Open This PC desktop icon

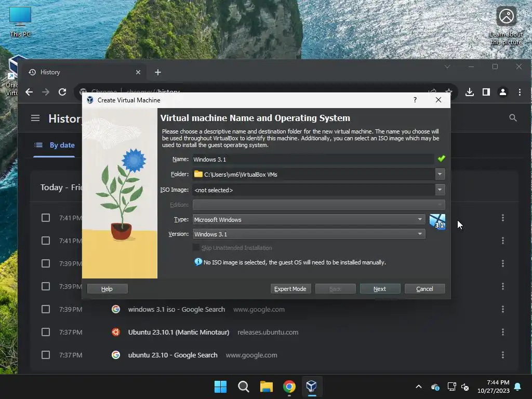pyautogui.click(x=20, y=22)
